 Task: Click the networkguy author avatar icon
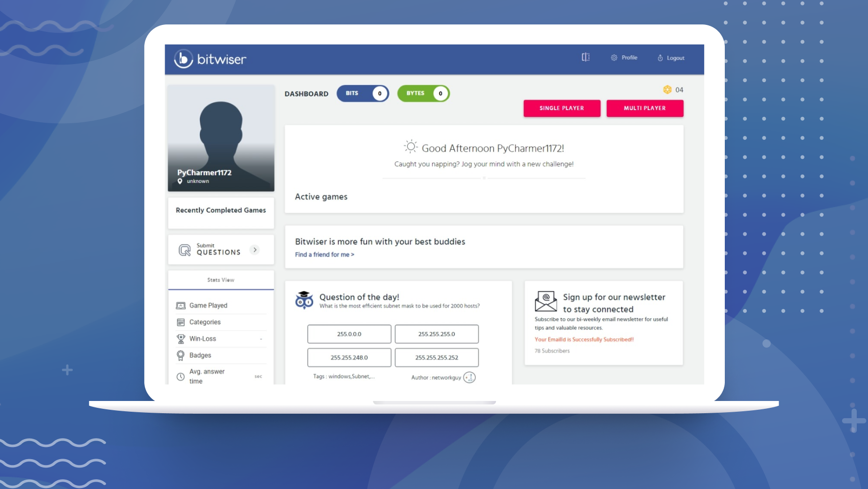[469, 377]
